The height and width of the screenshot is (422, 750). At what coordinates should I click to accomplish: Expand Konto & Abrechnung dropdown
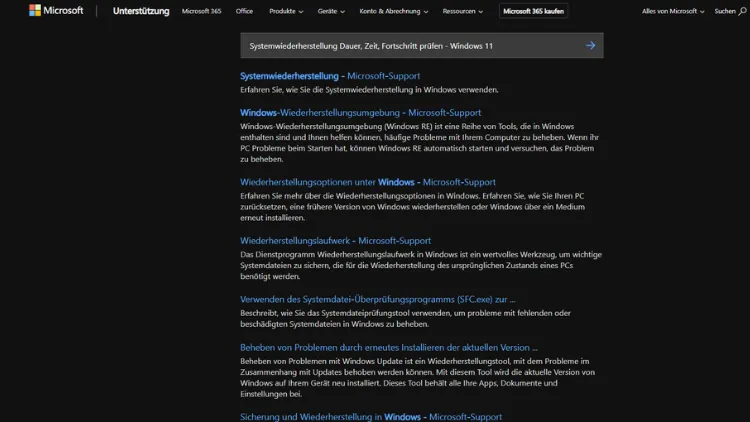click(x=394, y=11)
